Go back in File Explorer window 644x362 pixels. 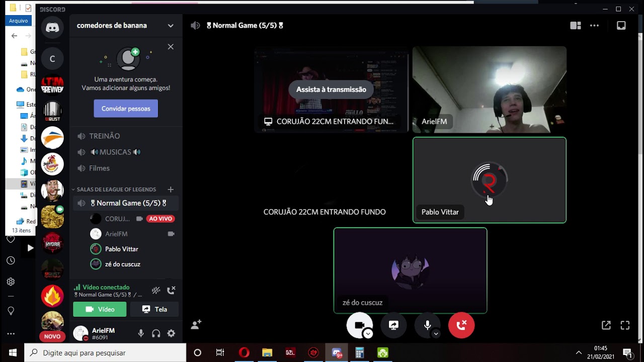coord(14,36)
